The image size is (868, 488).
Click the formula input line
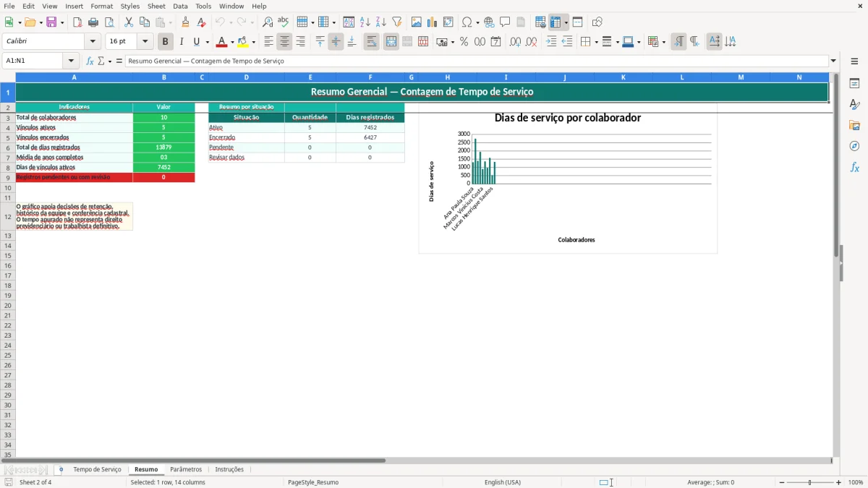(x=477, y=61)
